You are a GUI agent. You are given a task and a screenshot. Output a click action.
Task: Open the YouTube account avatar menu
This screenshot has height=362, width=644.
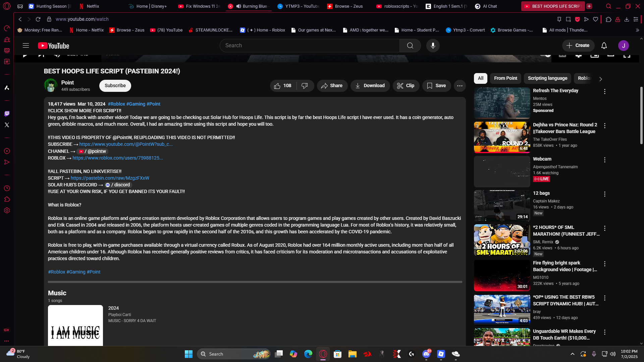pos(624,46)
